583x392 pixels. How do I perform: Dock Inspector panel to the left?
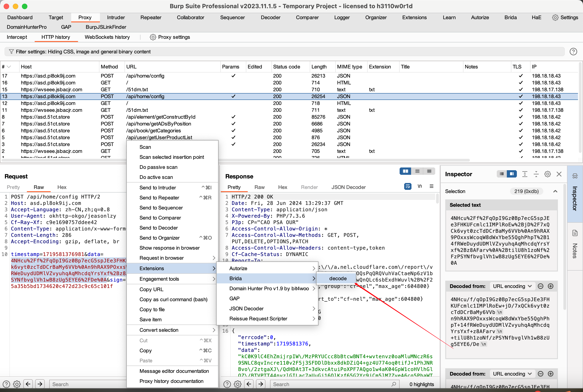[502, 174]
